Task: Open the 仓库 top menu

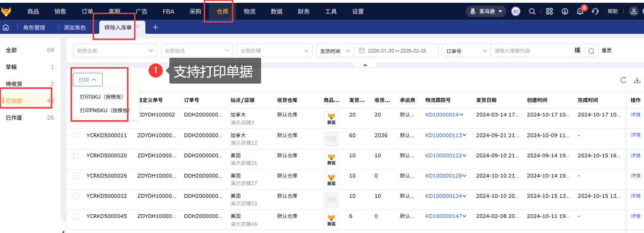Action: (223, 11)
